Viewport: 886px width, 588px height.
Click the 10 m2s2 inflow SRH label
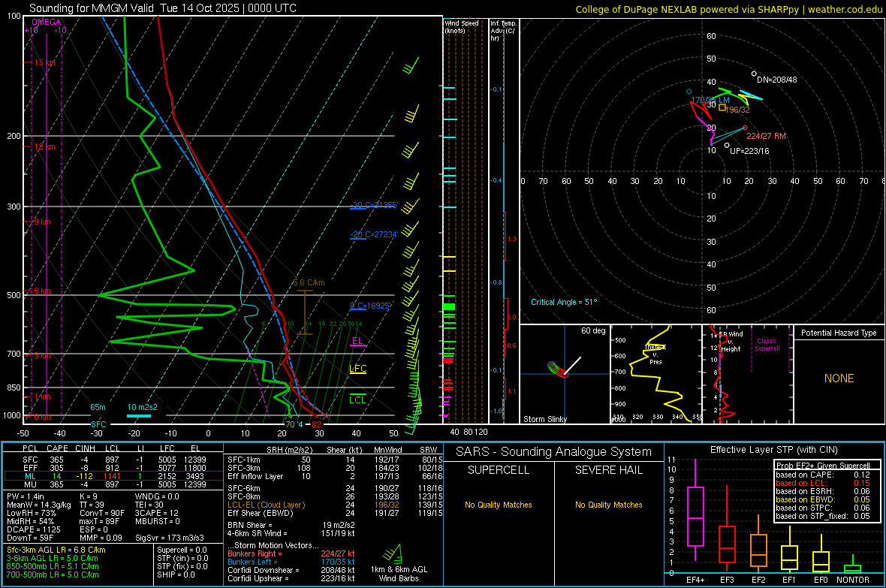[x=143, y=407]
